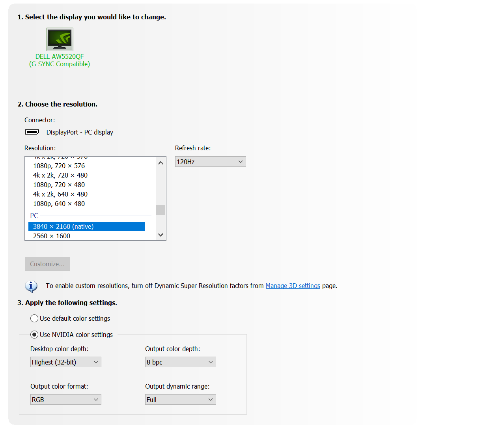Choose 1080p, 640 × 480 resolution
Image resolution: width=504 pixels, height=432 pixels.
tap(59, 204)
